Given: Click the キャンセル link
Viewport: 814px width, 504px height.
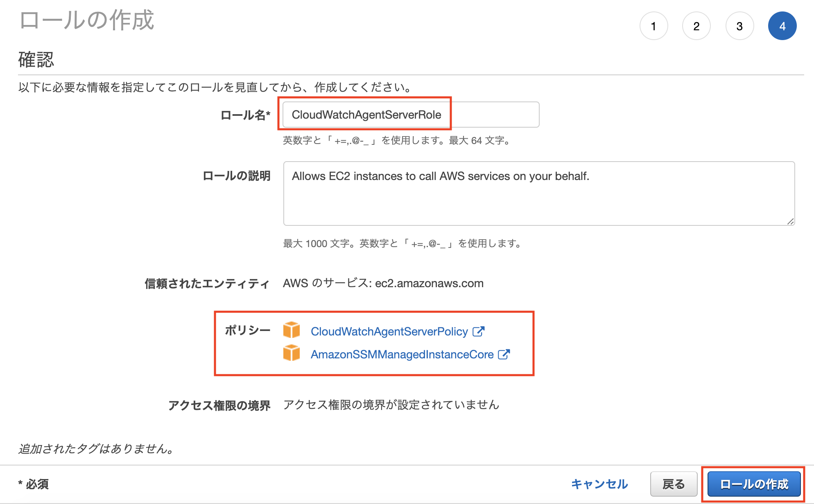Looking at the screenshot, I should coord(599,484).
